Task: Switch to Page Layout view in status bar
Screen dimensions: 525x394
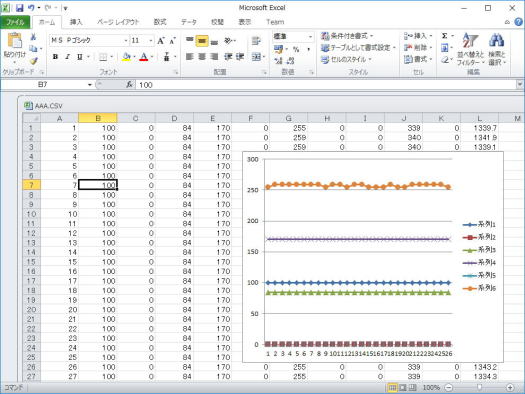Action: (402, 388)
